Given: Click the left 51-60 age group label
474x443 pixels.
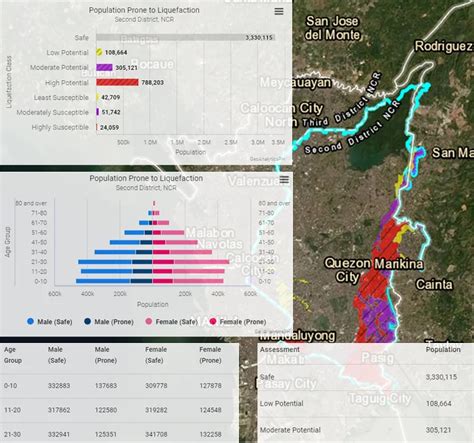Looking at the screenshot, I should 39,232.
